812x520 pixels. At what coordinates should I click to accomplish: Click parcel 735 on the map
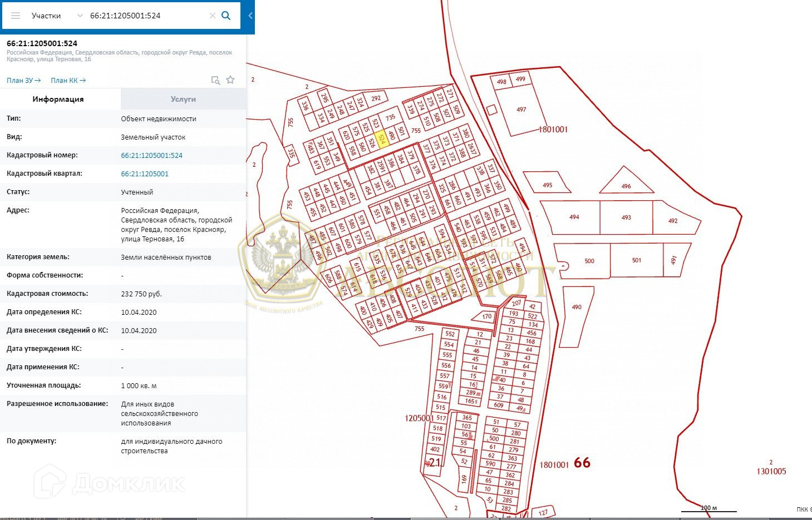coord(390,118)
